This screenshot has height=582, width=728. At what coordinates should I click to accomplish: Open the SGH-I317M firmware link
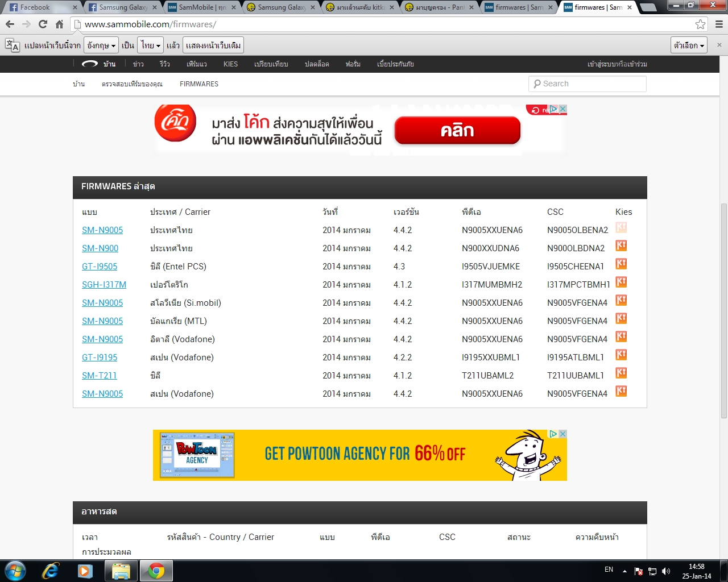(104, 284)
